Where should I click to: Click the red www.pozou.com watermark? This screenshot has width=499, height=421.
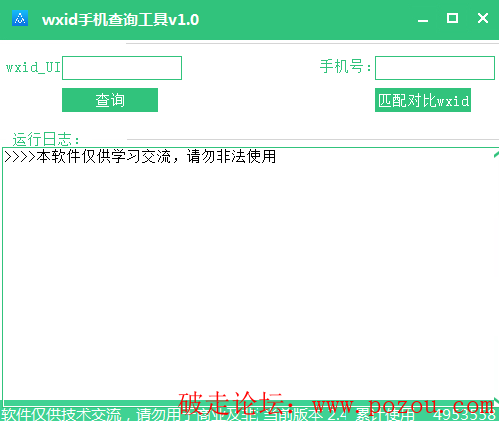coord(403,405)
